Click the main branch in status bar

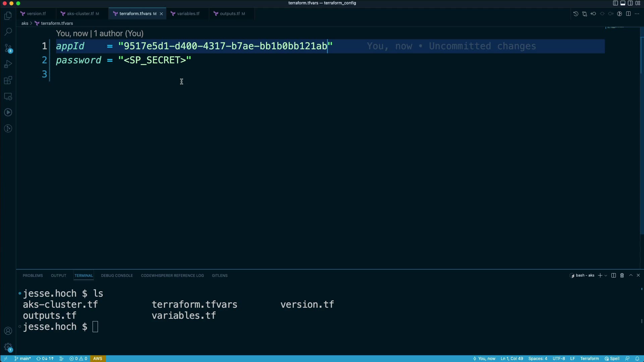coord(23,359)
